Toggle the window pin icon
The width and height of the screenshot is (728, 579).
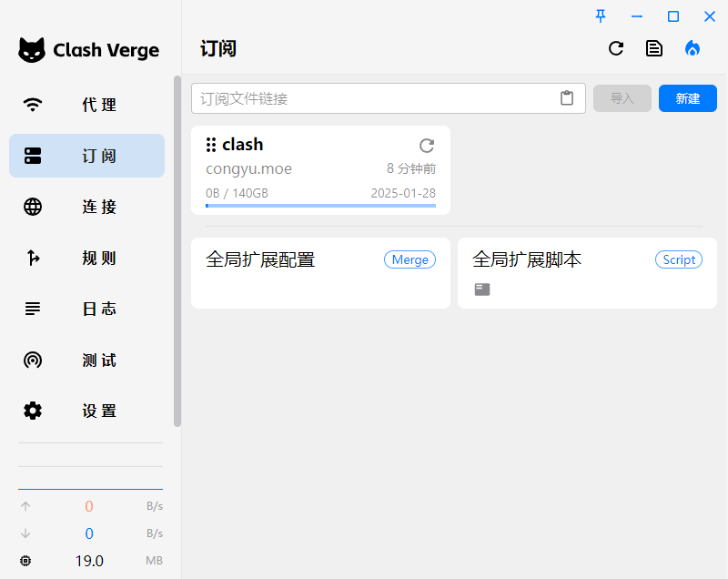point(600,15)
